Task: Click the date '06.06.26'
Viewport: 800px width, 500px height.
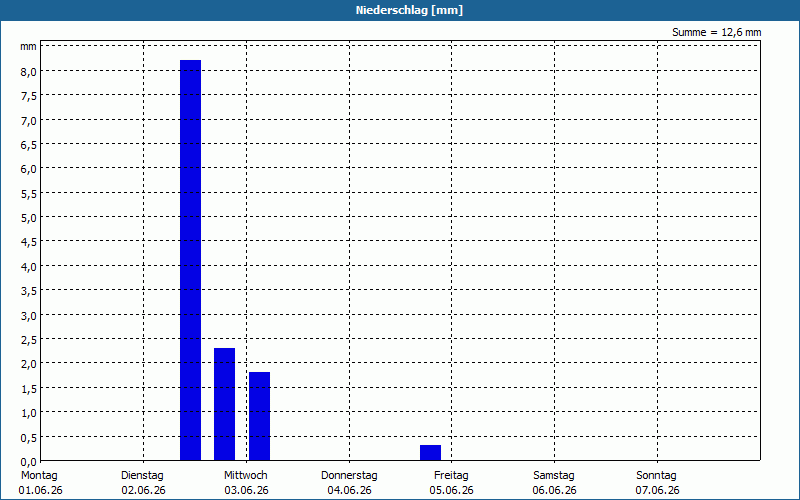Action: [x=555, y=490]
